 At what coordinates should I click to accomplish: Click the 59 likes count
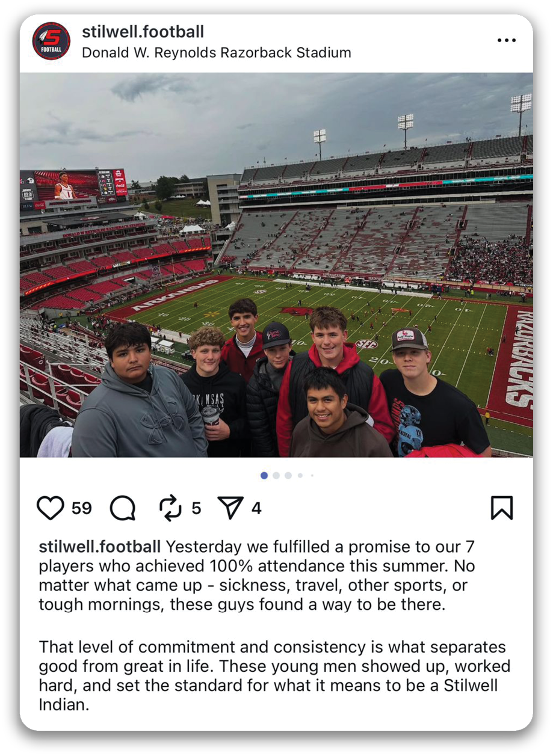pyautogui.click(x=82, y=509)
